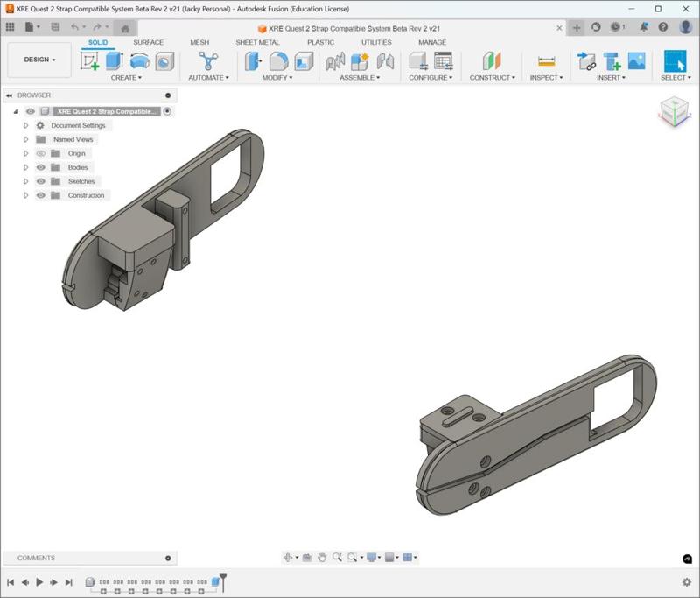Show the Origin folder via eye icon
This screenshot has height=598, width=700.
(x=41, y=153)
